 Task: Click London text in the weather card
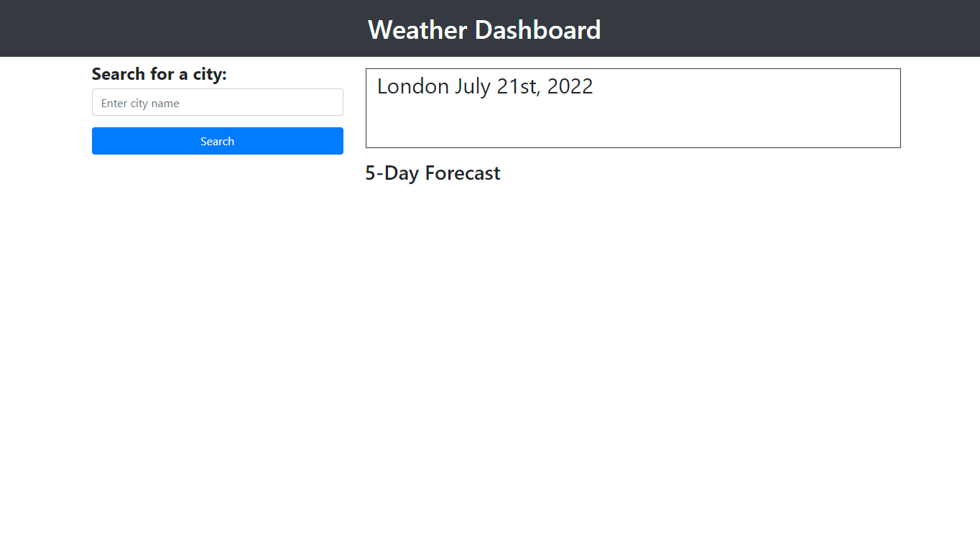tap(402, 86)
